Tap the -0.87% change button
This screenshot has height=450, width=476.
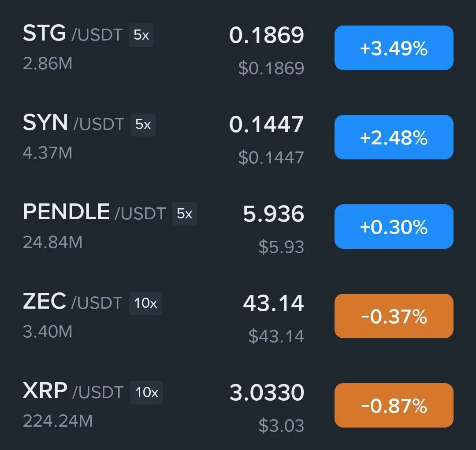tap(394, 406)
